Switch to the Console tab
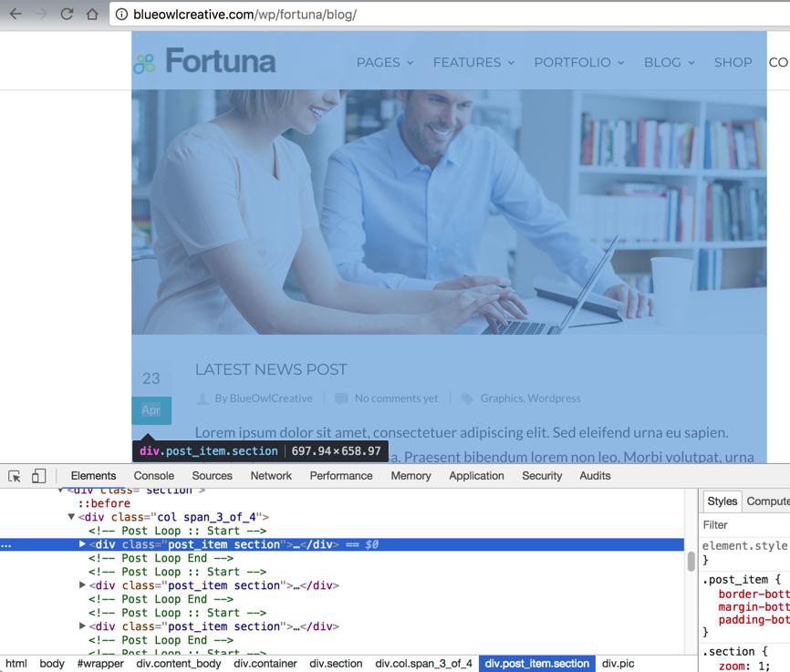790x672 pixels. coord(153,476)
